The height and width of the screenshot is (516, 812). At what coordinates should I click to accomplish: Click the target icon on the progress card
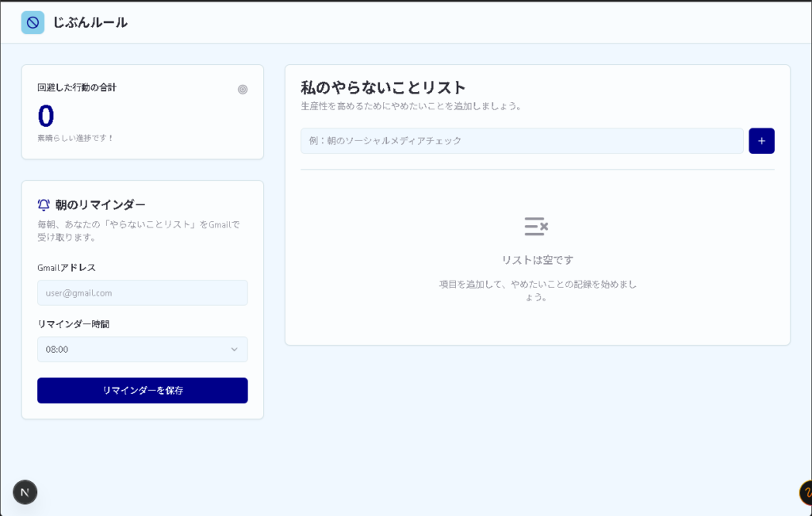(243, 90)
